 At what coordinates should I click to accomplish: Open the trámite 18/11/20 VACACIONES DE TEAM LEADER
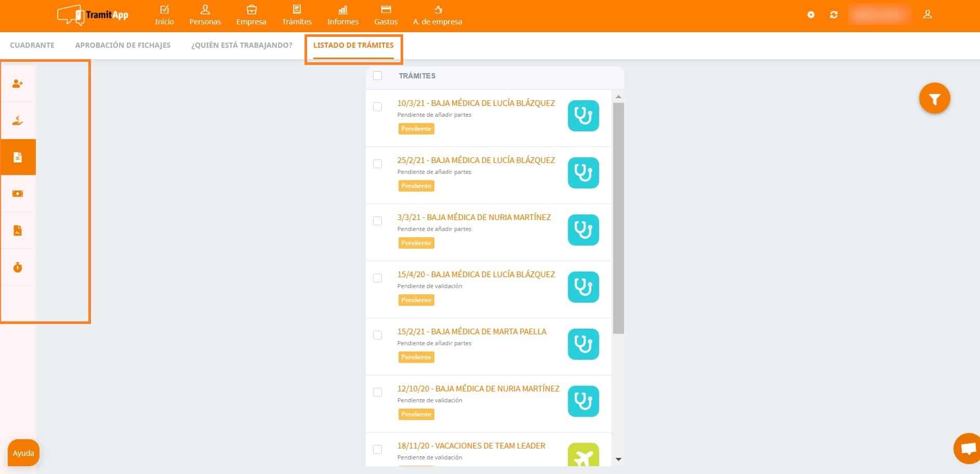coord(471,445)
